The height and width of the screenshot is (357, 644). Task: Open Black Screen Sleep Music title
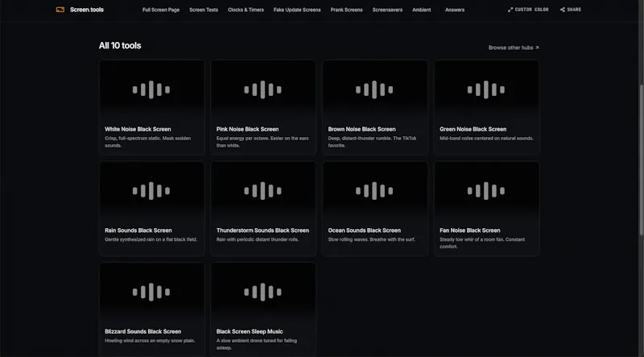click(250, 331)
